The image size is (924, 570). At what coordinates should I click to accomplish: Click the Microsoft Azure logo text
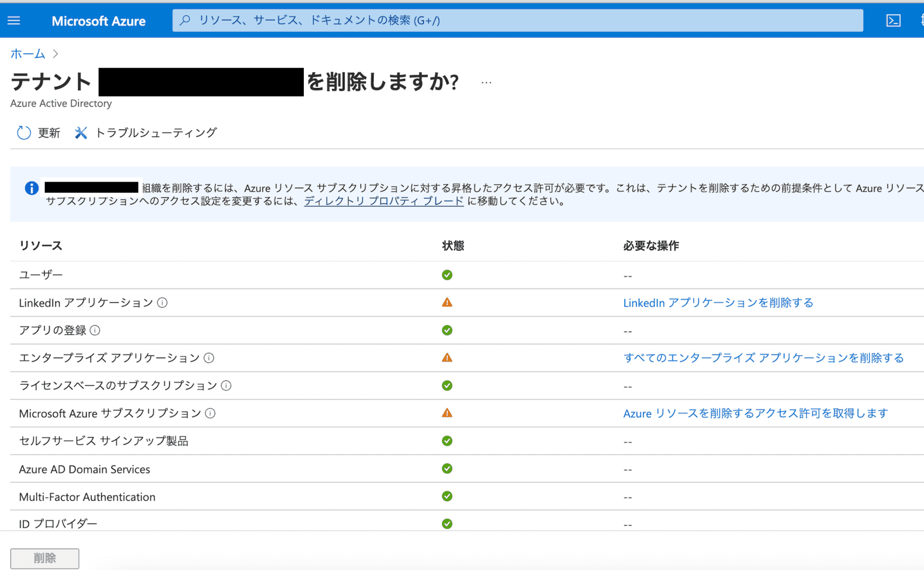(99, 21)
